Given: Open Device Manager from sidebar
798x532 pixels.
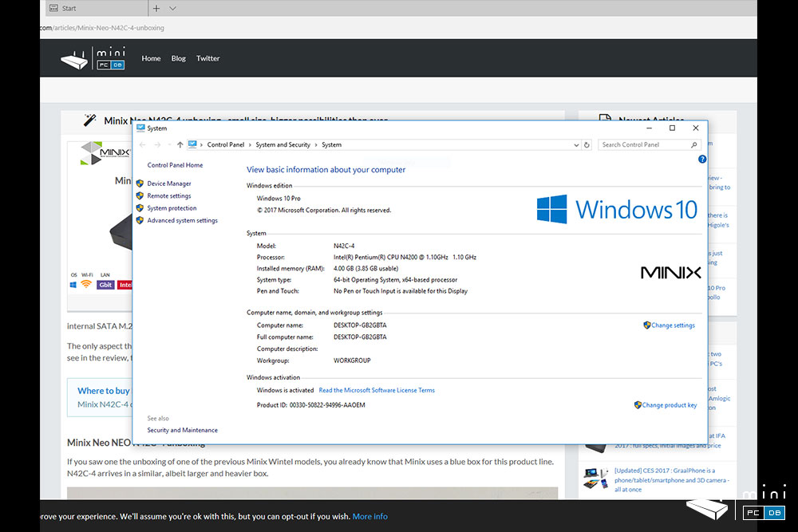Looking at the screenshot, I should tap(169, 183).
